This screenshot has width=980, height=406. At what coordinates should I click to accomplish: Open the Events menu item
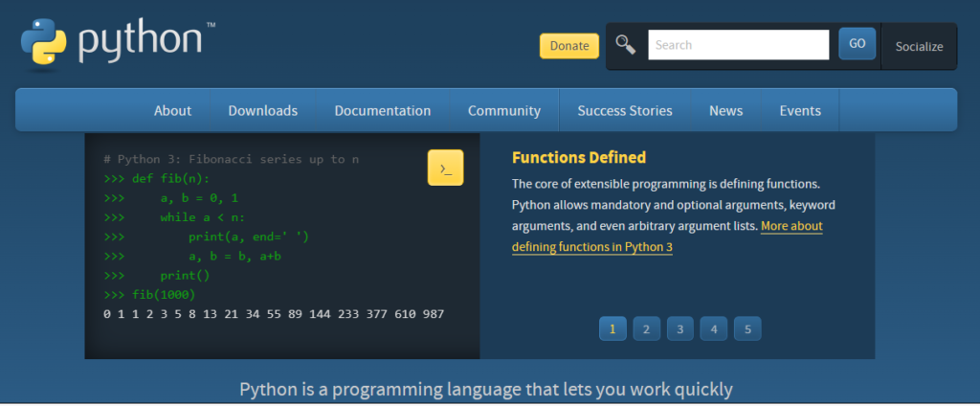800,110
